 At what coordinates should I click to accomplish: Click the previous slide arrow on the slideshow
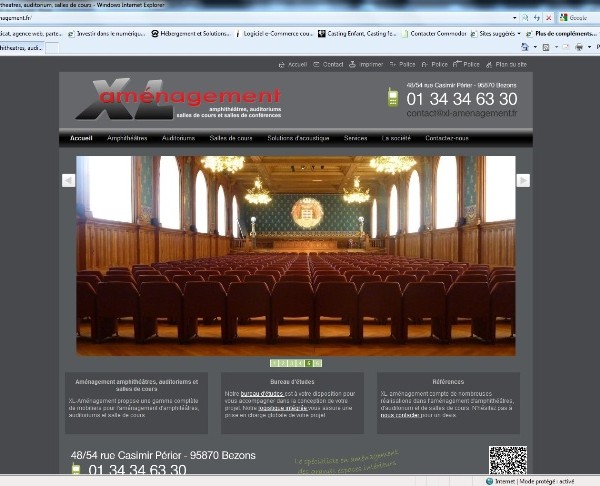click(x=68, y=180)
